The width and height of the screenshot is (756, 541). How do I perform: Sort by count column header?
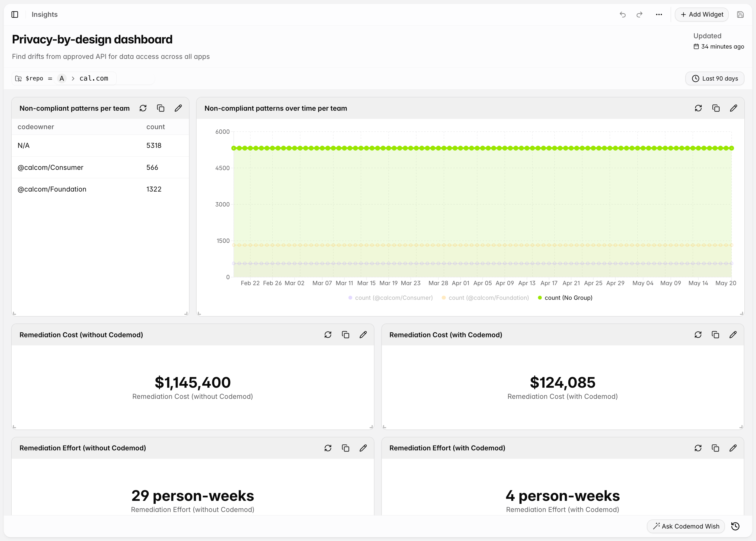point(155,127)
